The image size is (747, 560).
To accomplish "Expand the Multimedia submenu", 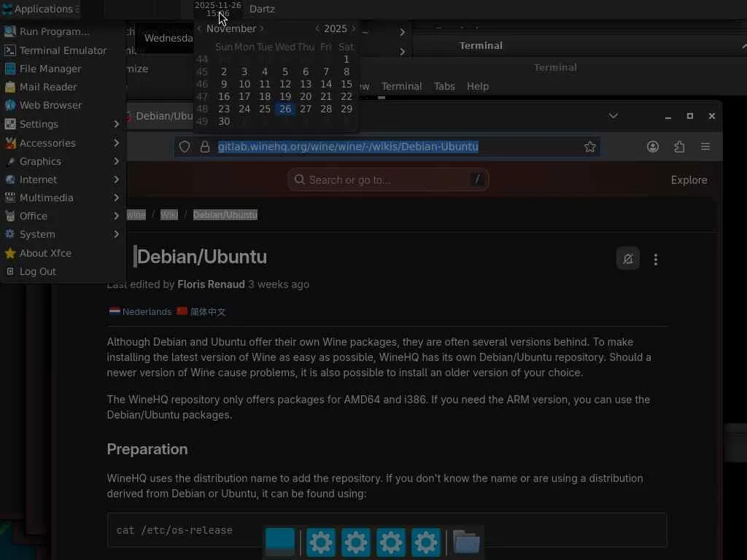I will (63, 198).
